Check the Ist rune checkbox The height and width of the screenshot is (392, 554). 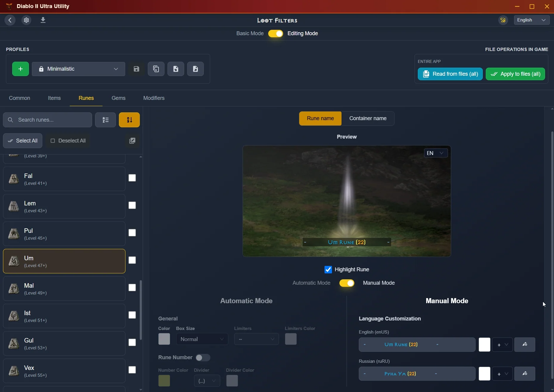tap(132, 315)
